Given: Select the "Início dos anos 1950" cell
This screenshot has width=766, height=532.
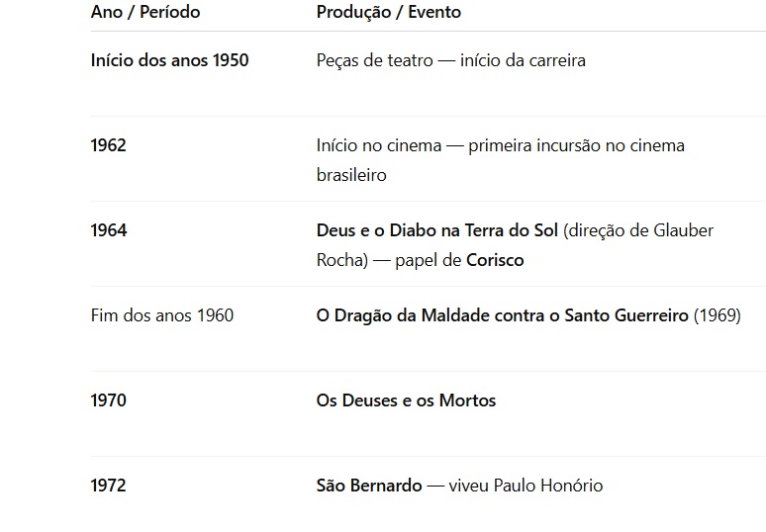Looking at the screenshot, I should pos(169,60).
